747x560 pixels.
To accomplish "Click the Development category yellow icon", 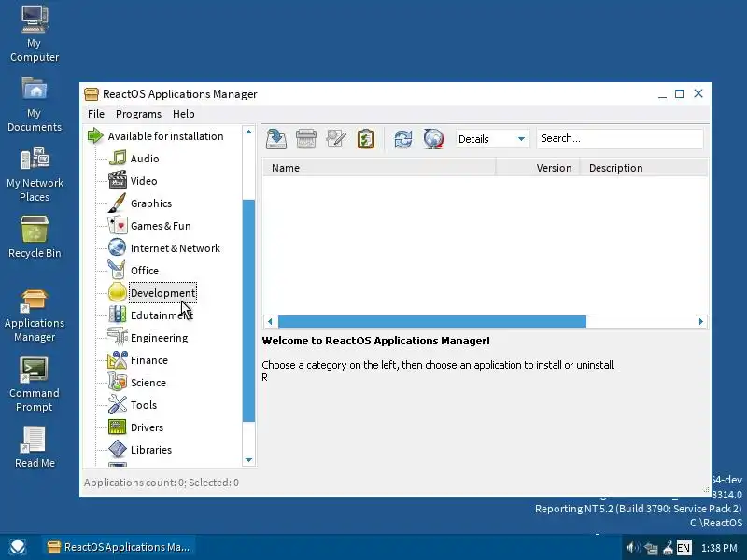I will click(x=118, y=292).
